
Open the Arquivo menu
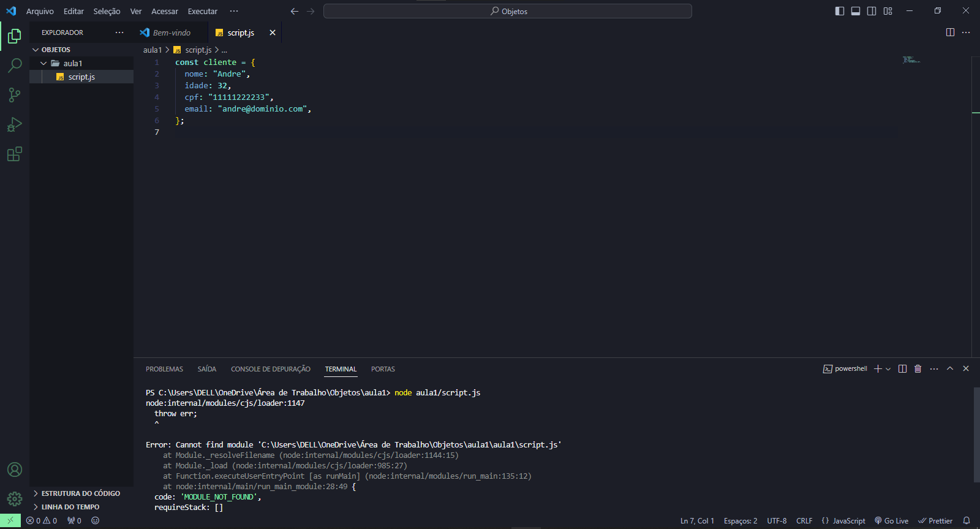(40, 11)
